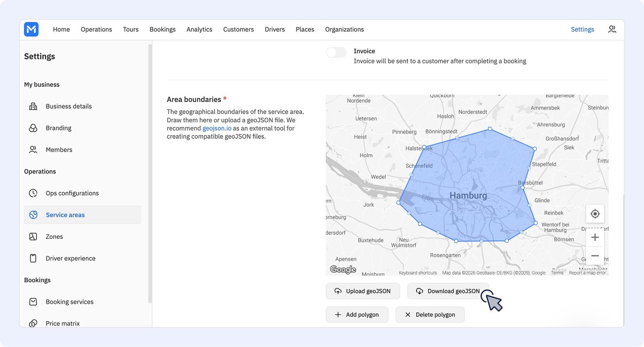644x347 pixels.
Task: Click the Members person icon
Action: [33, 150]
